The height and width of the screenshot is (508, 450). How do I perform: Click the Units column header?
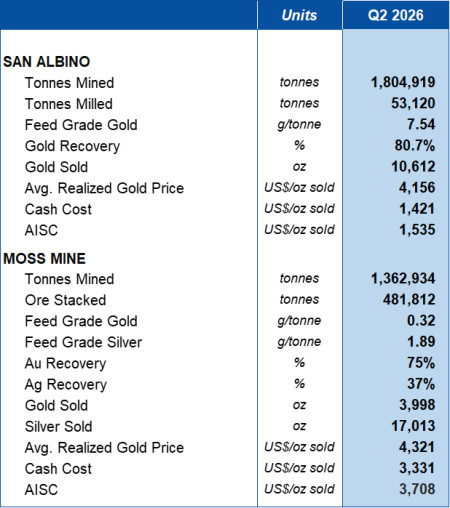[299, 15]
